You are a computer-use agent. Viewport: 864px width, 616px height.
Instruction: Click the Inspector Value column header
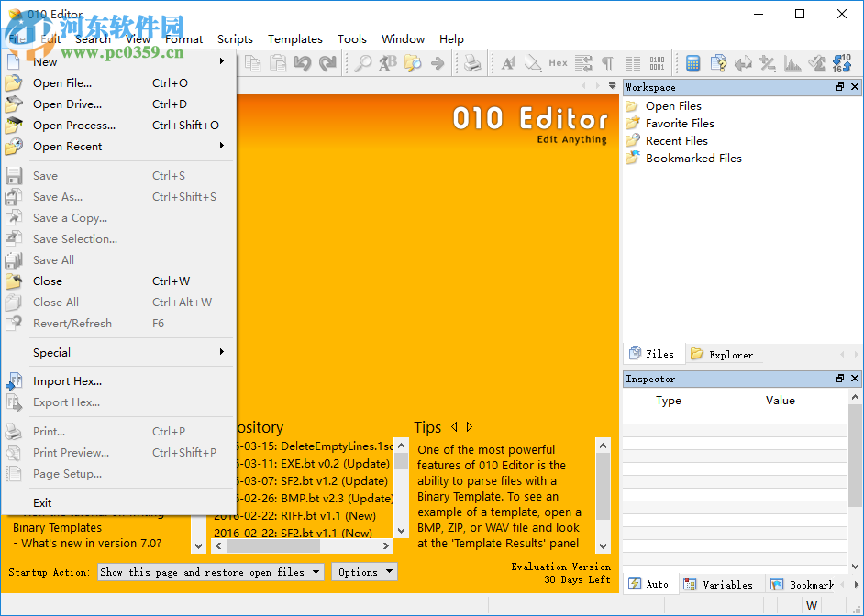tap(780, 401)
